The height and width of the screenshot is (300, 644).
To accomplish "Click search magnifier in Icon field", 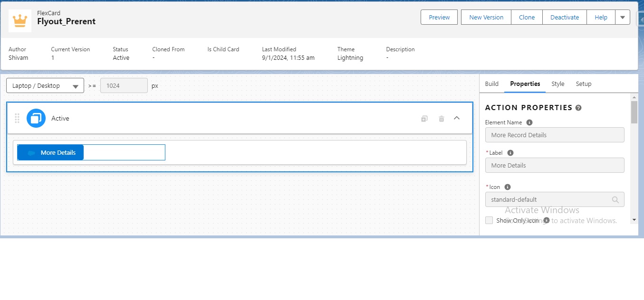I will pyautogui.click(x=615, y=200).
